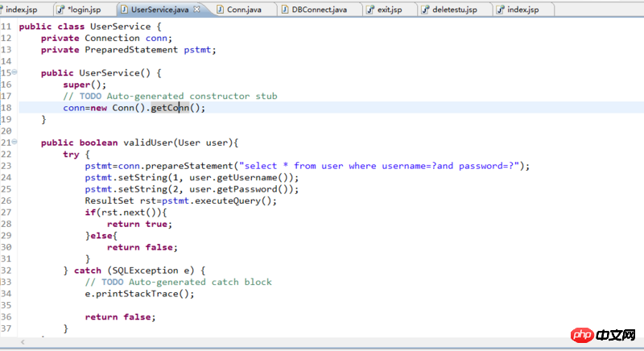
Task: Open the exit.jsp editor tab
Action: 390,9
